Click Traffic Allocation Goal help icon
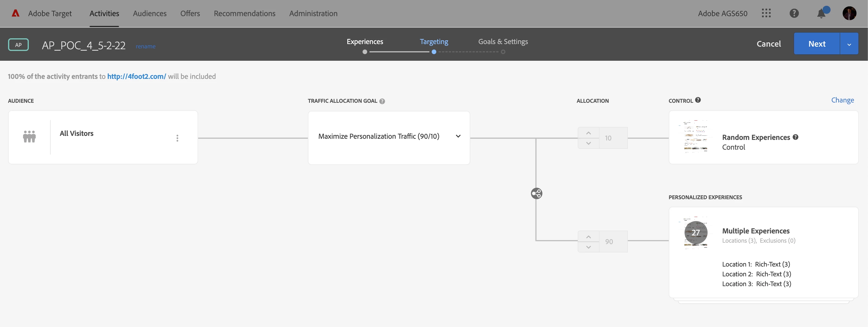 [x=382, y=101]
